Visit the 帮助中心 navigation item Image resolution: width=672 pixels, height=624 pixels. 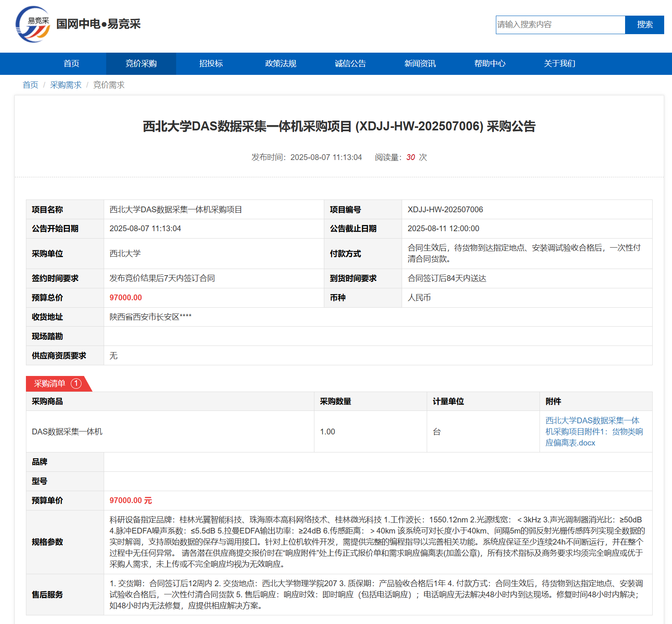tap(490, 64)
